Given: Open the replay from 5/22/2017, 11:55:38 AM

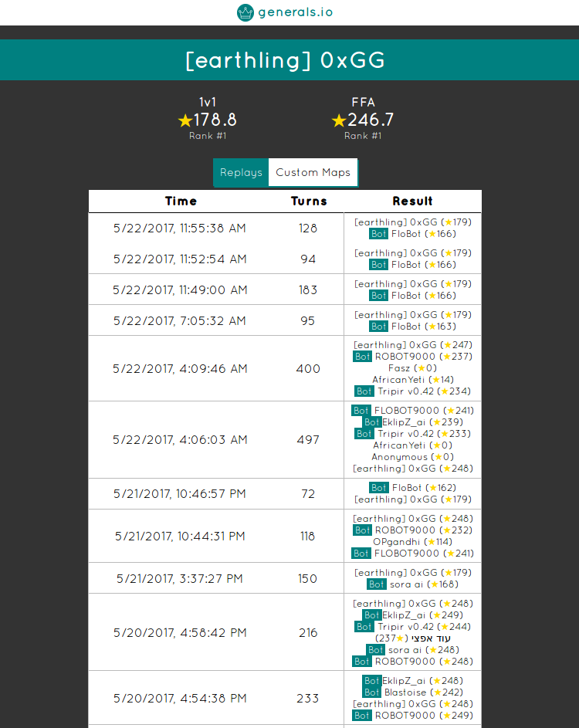Looking at the screenshot, I should tap(179, 229).
